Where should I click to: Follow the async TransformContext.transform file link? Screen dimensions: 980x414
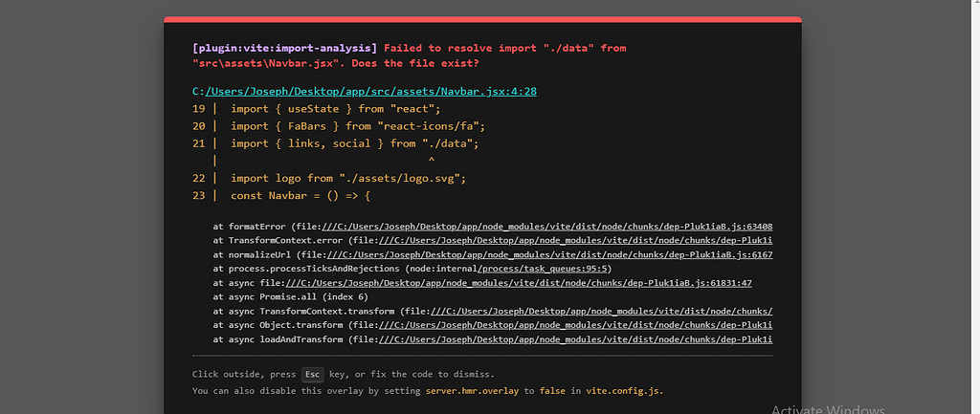pyautogui.click(x=603, y=312)
